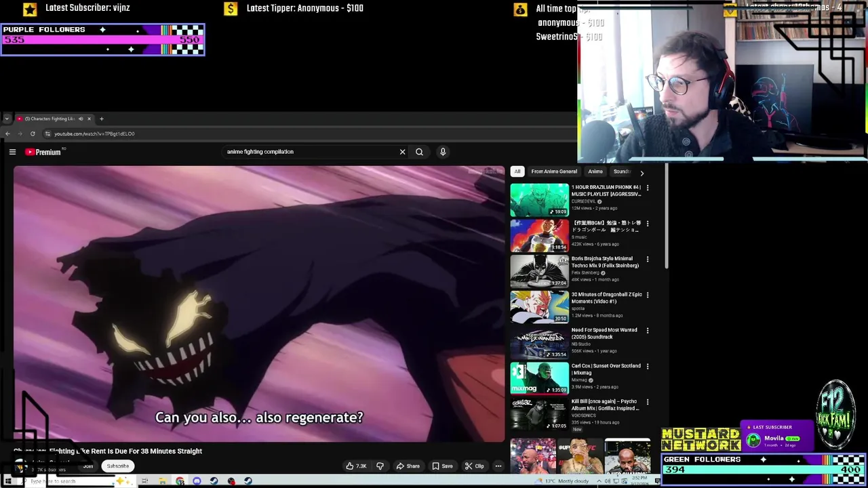The height and width of the screenshot is (488, 868).
Task: Open options menu for Carl Cox video
Action: coord(648,367)
